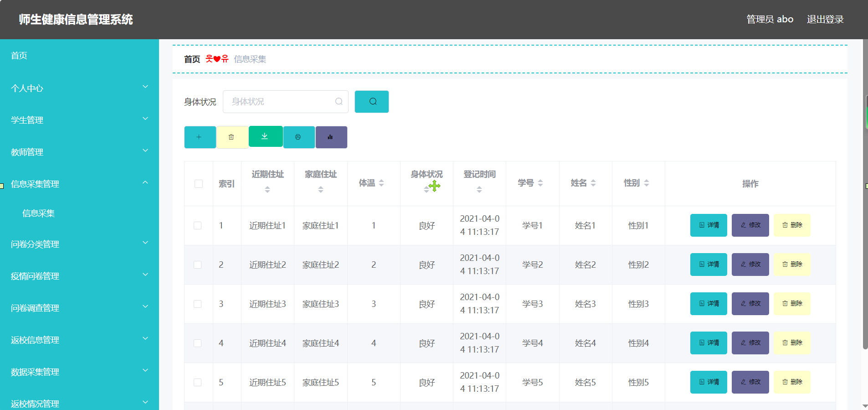Click the yellow trash batch-delete button
This screenshot has height=410, width=868.
pos(232,137)
